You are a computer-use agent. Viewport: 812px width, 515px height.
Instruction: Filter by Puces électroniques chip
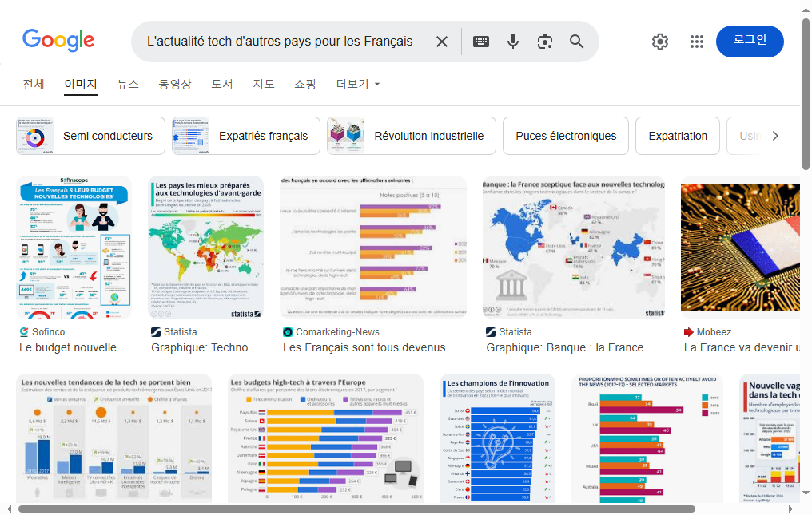tap(566, 136)
